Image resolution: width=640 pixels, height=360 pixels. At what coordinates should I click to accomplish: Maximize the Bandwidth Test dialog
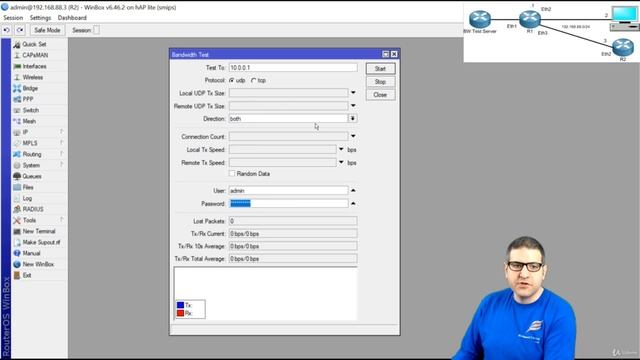tap(385, 54)
